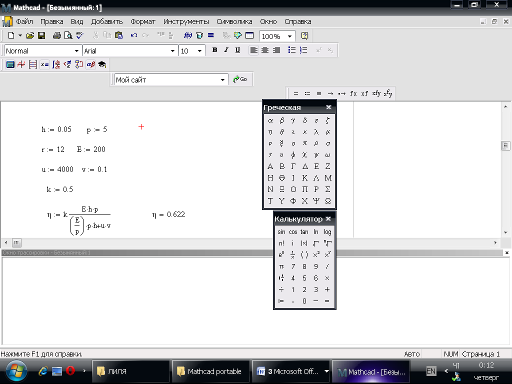Insert Greek letter alpha from palette
The width and height of the screenshot is (512, 384).
point(270,121)
